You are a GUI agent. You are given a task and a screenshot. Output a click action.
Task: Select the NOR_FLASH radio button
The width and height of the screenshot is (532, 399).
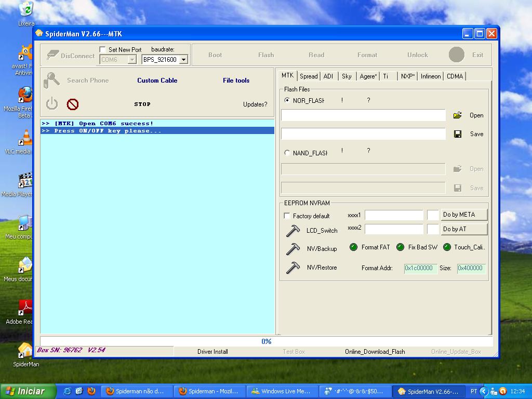pyautogui.click(x=287, y=100)
